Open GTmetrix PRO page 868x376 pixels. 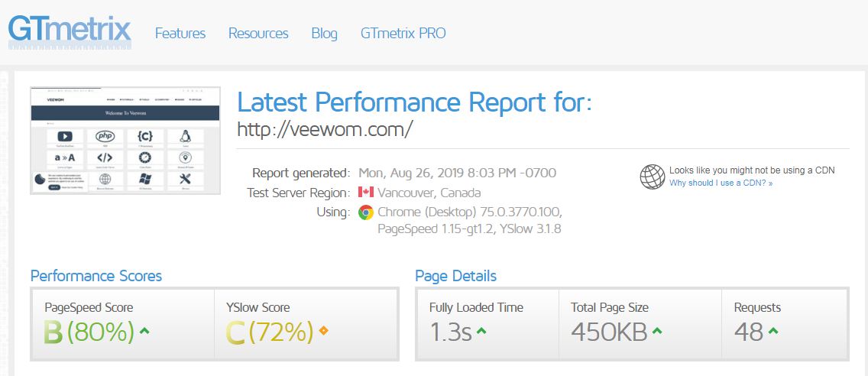[403, 34]
